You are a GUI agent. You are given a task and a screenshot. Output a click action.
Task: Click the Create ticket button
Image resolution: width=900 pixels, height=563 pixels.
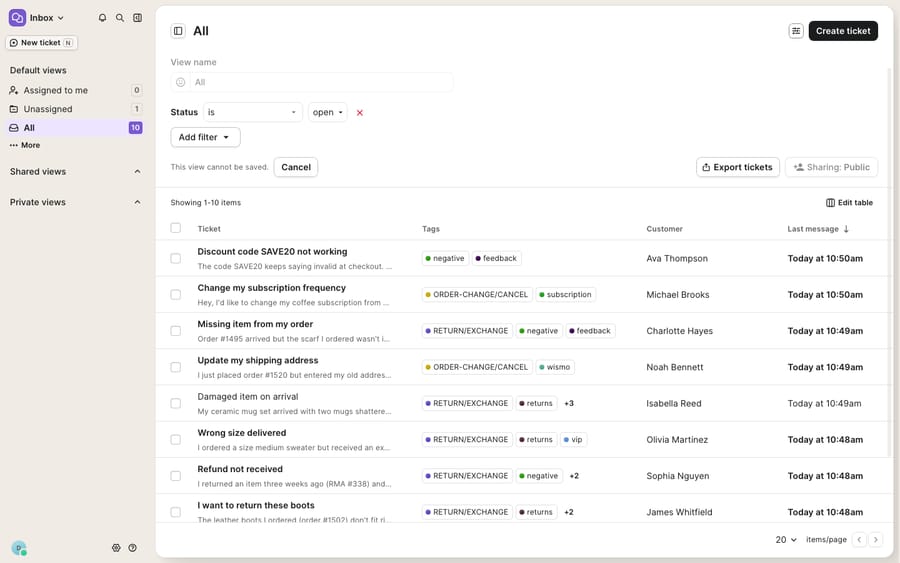[x=843, y=31]
